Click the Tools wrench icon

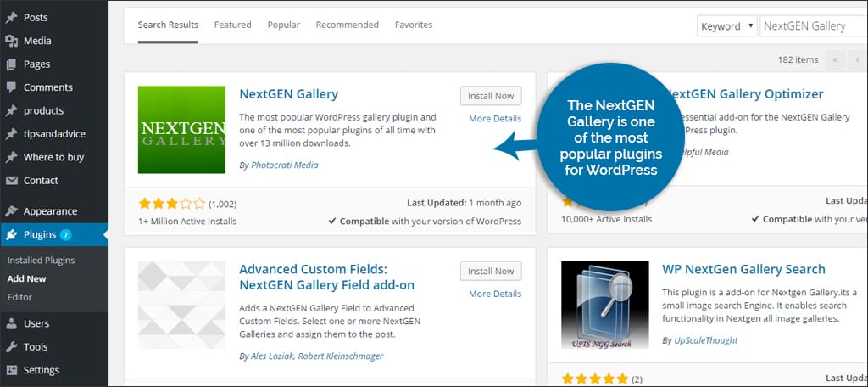point(11,346)
